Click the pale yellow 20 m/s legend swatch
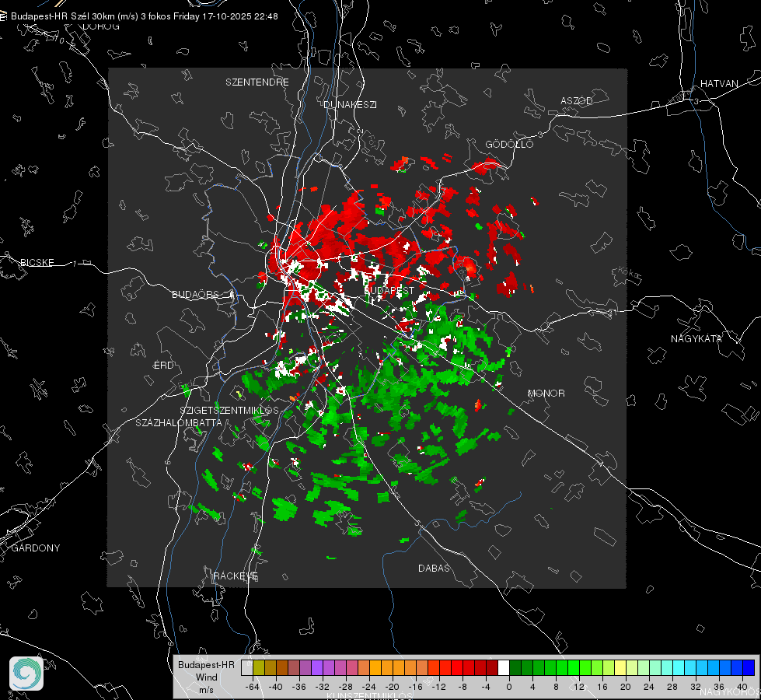This screenshot has height=700, width=761. pyautogui.click(x=620, y=668)
